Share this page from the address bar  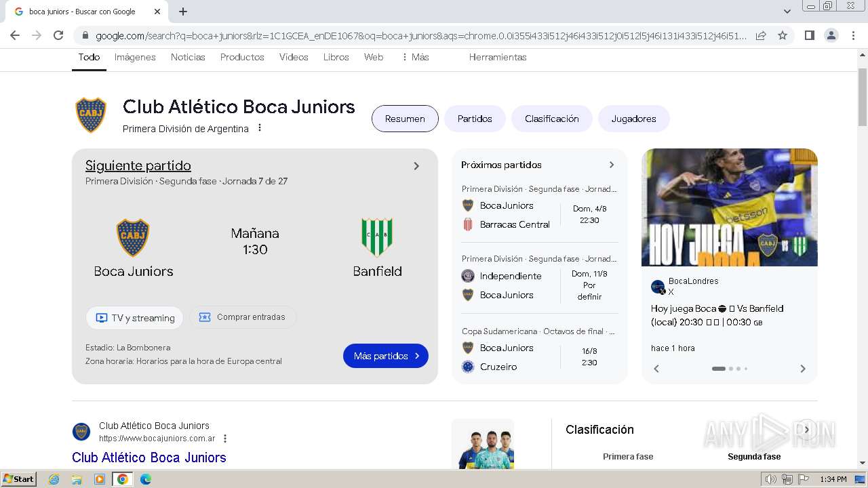[761, 35]
